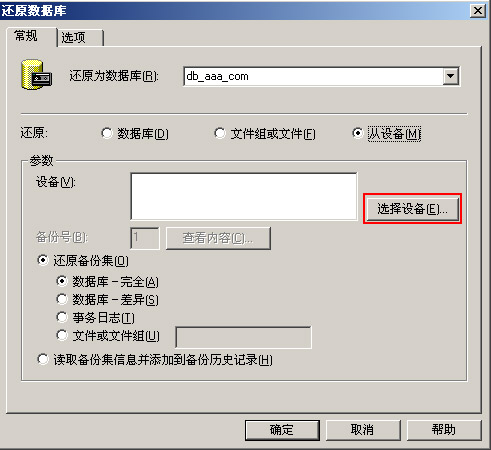The image size is (491, 450).
Task: Switch to the 选项 tab
Action: pos(80,38)
